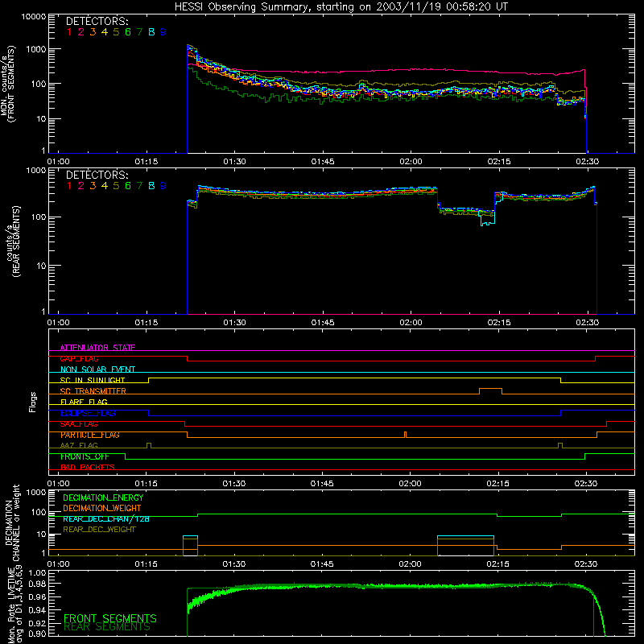Click the ECLIPSE_FLAG label
Screen dimensions: 644x644
(88, 413)
